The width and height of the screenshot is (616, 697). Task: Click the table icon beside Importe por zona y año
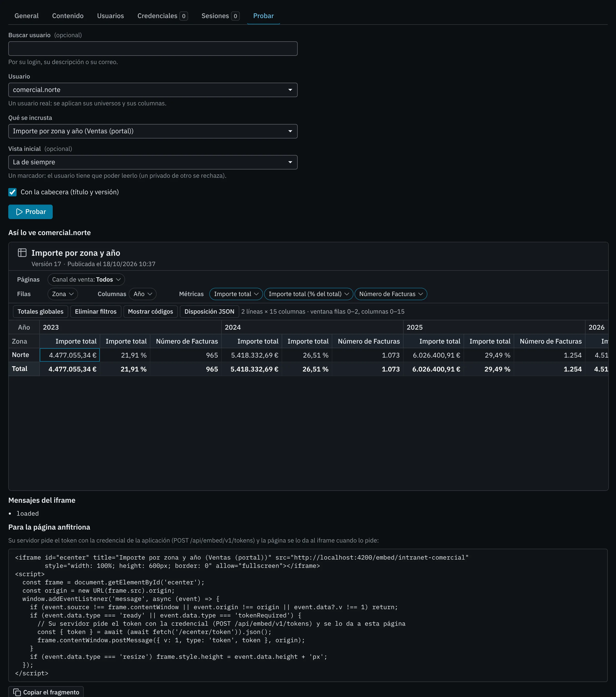22,253
